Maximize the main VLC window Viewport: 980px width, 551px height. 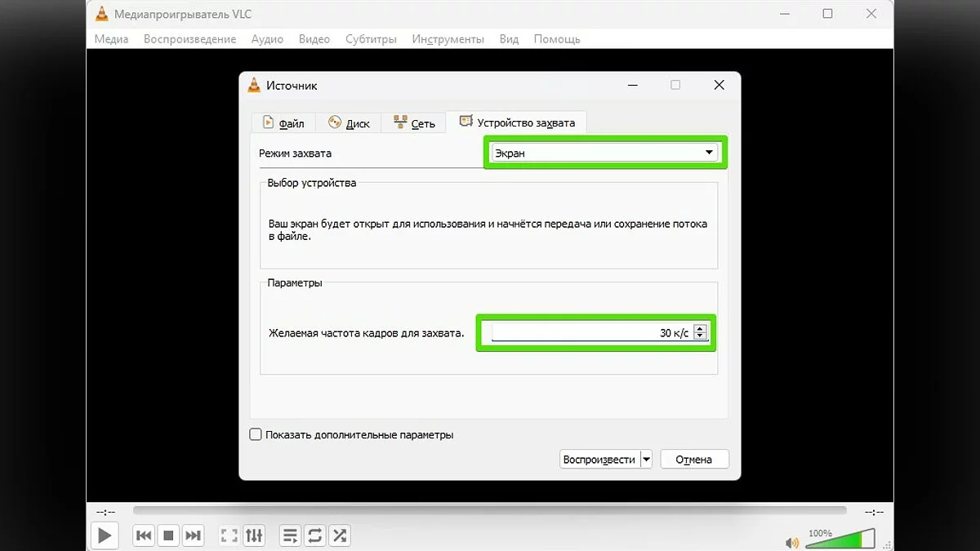click(827, 13)
